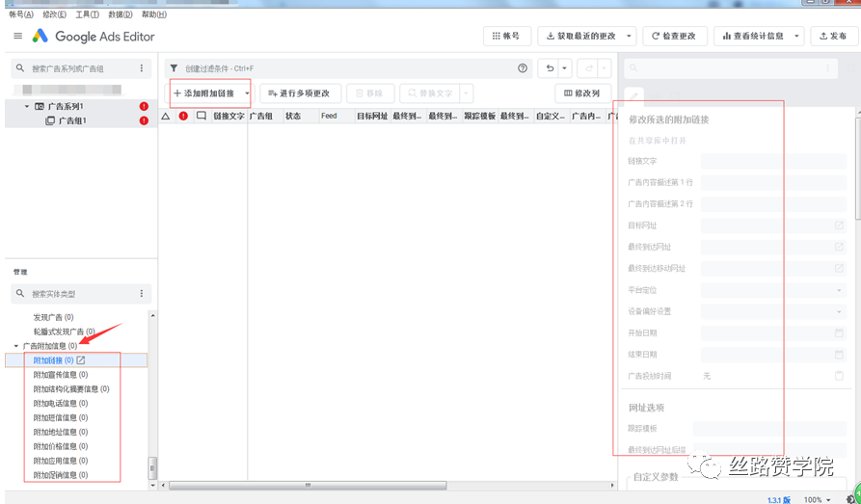Sort by 状态 column header
The width and height of the screenshot is (861, 504).
point(301,116)
